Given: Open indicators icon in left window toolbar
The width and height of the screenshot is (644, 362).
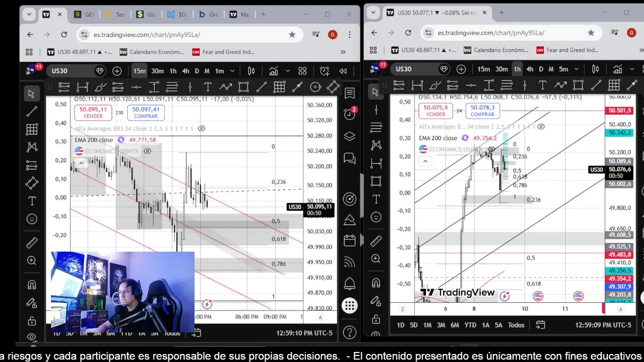Looking at the screenshot, I should [x=273, y=71].
